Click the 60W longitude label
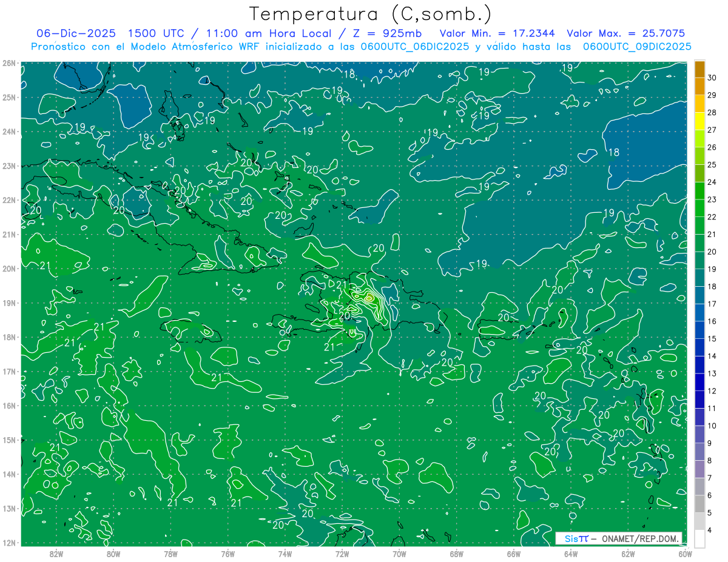This screenshot has width=728, height=562. point(685,554)
